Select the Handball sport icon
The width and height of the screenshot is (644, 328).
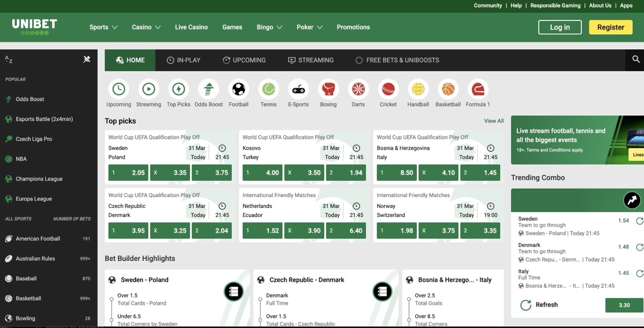(x=418, y=89)
